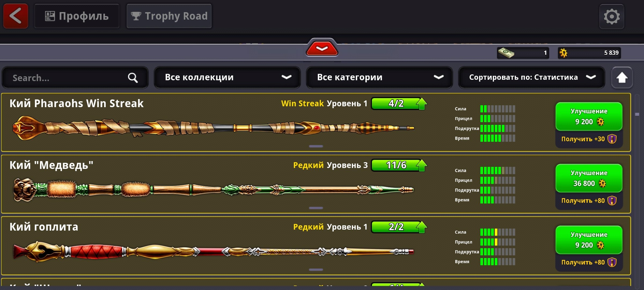Click the search magnifier icon
Screen dimensions: 644x290
(x=133, y=78)
